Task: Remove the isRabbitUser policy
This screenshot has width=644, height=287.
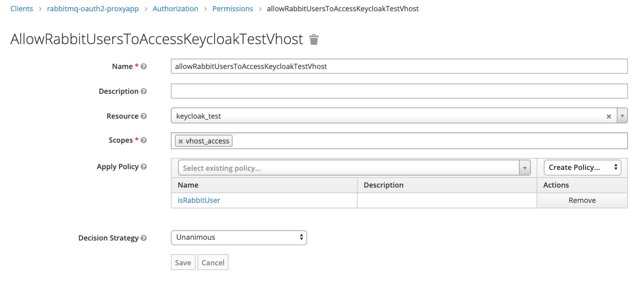Action: coord(582,200)
